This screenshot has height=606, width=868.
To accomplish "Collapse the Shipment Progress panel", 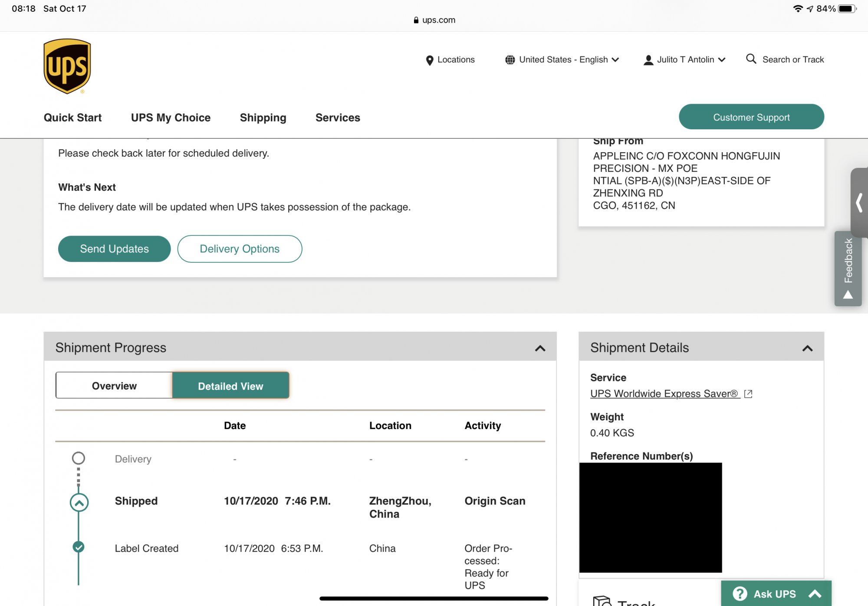I will (540, 348).
